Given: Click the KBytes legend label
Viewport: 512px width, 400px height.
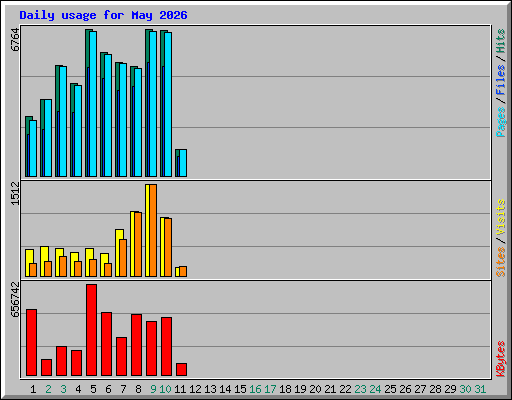Looking at the screenshot, I should (501, 359).
